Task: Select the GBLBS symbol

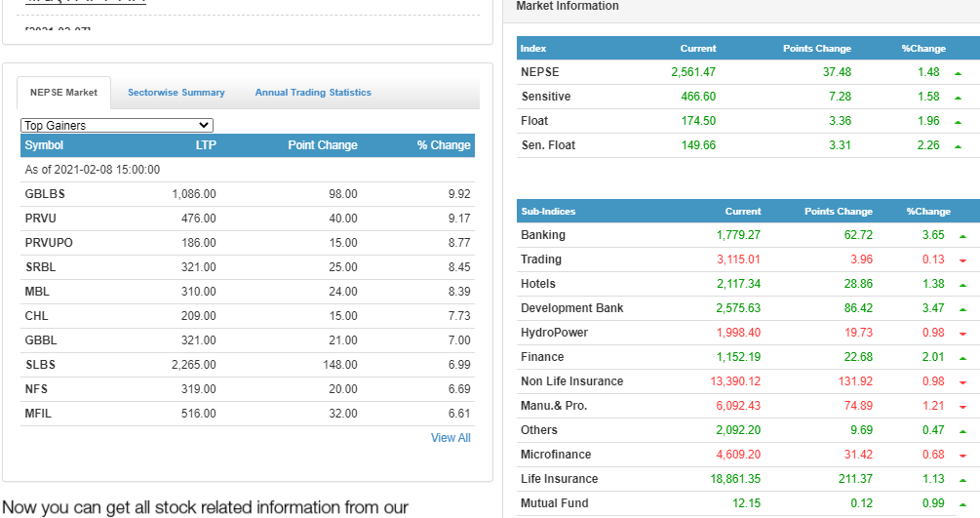Action: point(45,194)
